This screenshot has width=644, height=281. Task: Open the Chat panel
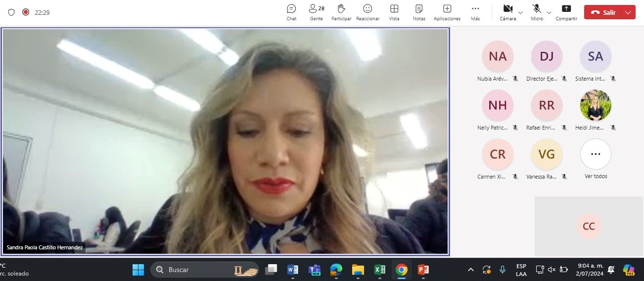[x=291, y=12]
